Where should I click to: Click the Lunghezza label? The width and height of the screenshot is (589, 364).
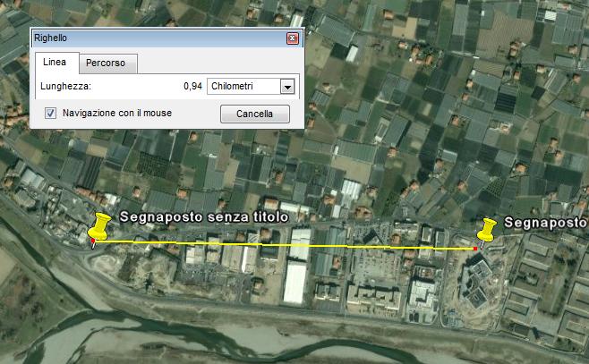pyautogui.click(x=67, y=87)
